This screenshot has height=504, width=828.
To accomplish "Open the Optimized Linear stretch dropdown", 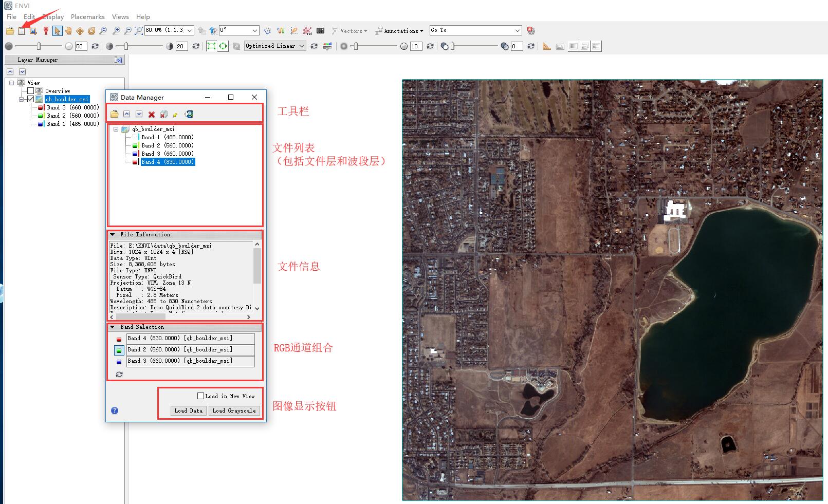I will [302, 46].
